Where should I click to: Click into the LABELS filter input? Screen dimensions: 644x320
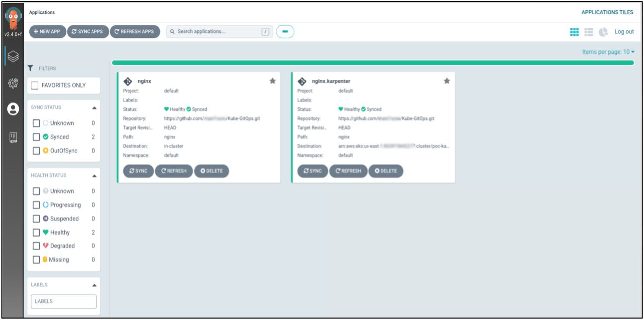click(64, 301)
